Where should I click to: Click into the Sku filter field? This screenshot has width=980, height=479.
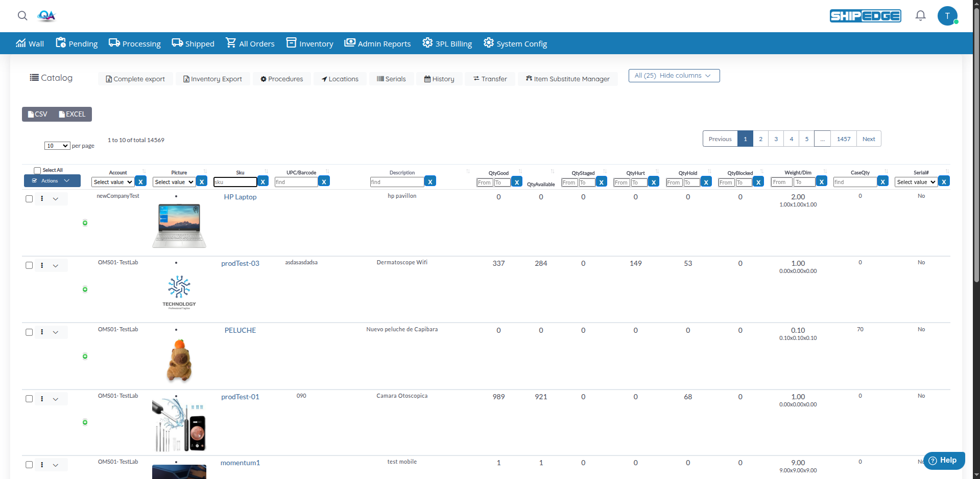point(235,182)
